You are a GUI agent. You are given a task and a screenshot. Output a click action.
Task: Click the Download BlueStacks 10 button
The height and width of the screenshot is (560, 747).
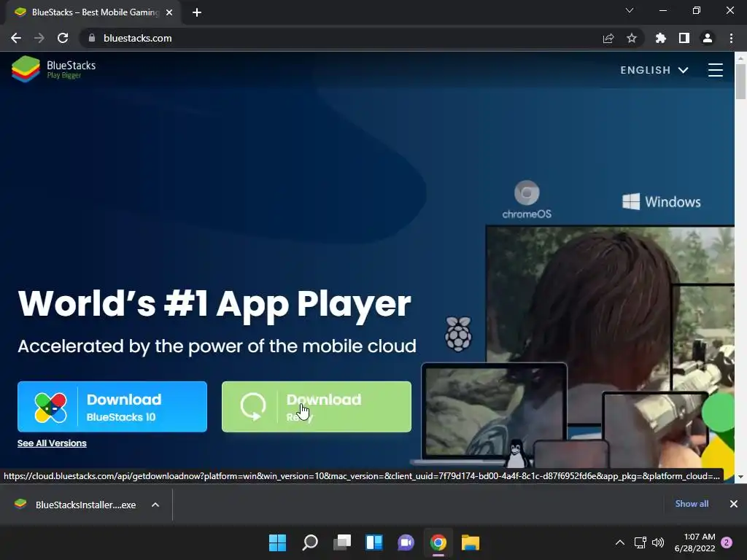tap(112, 407)
